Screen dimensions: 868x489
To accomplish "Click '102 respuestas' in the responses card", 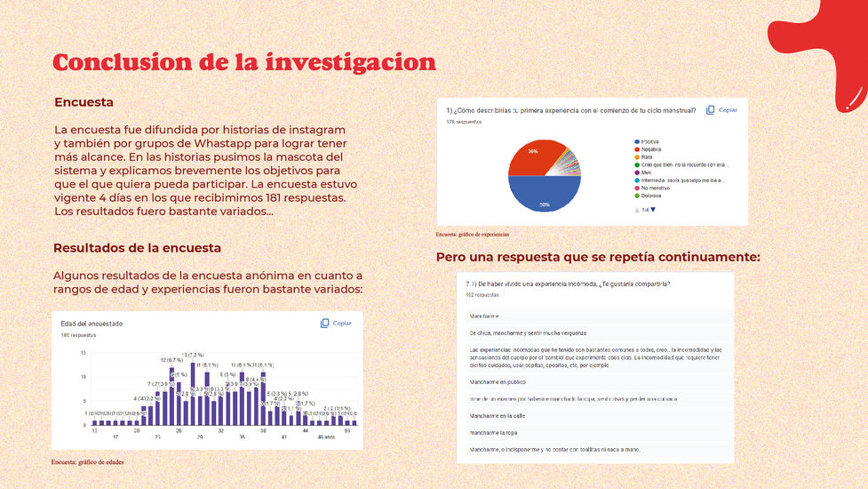I will pyautogui.click(x=482, y=295).
